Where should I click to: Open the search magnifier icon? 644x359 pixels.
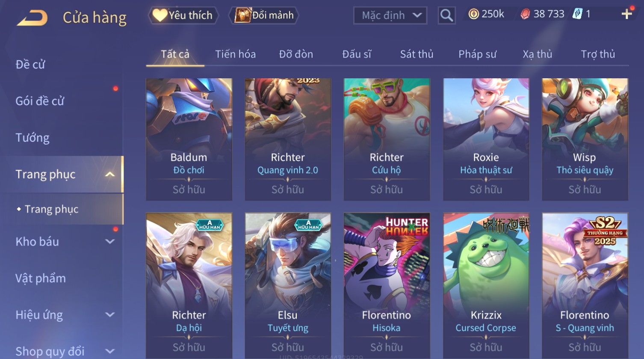(x=446, y=15)
